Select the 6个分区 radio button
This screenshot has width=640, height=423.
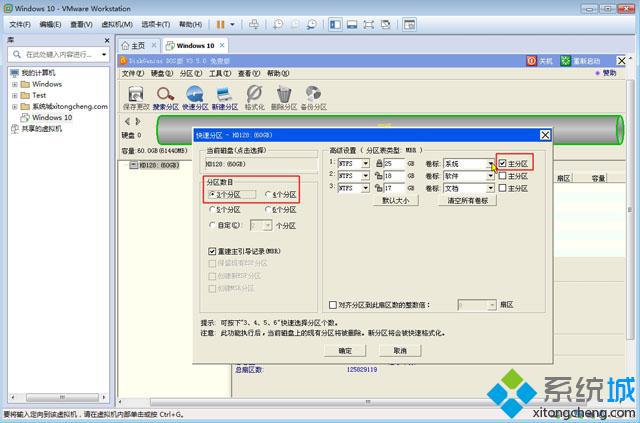coord(268,209)
